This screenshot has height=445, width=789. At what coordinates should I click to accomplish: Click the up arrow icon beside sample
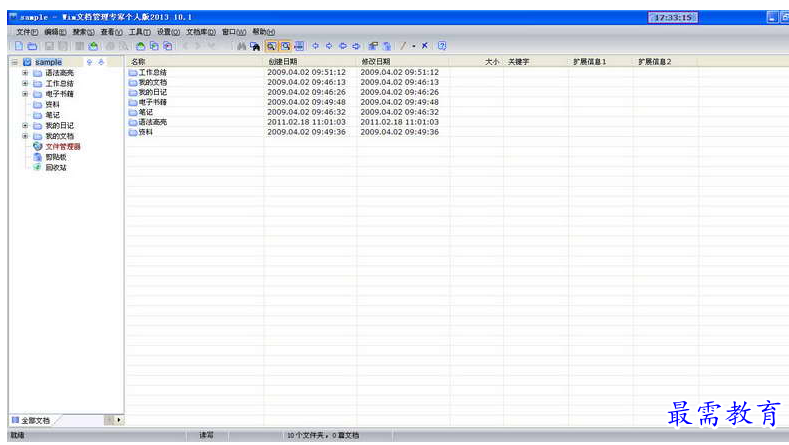[x=89, y=62]
